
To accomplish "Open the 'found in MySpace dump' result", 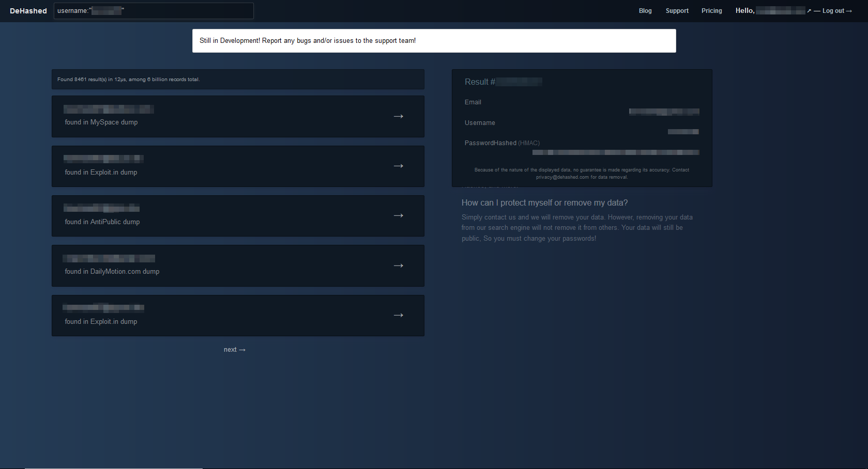I will pos(101,122).
